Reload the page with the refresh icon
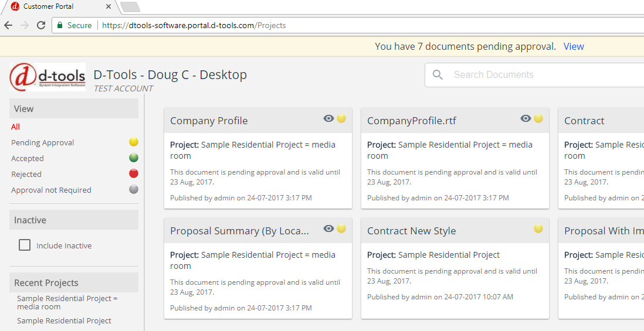This screenshot has width=644, height=331. pyautogui.click(x=41, y=25)
